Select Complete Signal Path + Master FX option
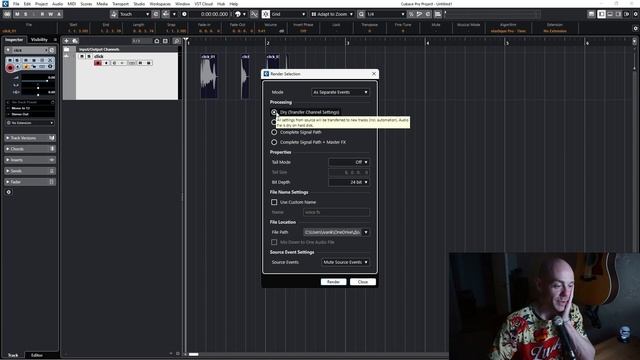The width and height of the screenshot is (640, 360). click(x=274, y=142)
